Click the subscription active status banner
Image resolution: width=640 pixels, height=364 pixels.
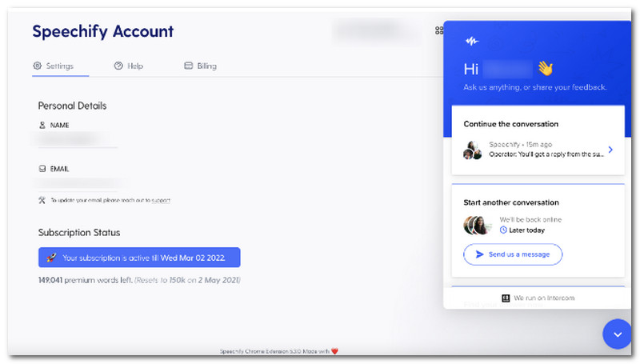(139, 258)
